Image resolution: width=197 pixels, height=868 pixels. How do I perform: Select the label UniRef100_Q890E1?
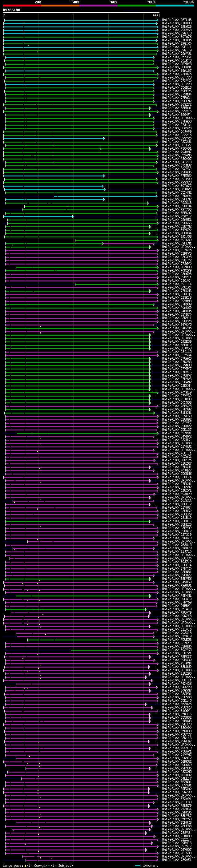[177, 860]
